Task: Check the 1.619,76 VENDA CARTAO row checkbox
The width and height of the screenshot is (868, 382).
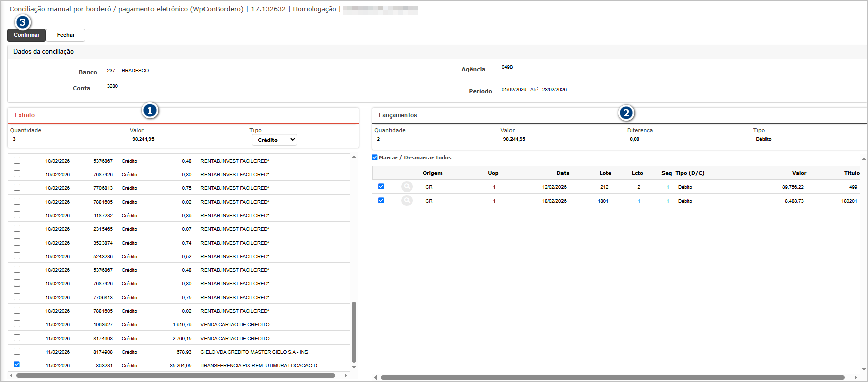Action: point(17,324)
